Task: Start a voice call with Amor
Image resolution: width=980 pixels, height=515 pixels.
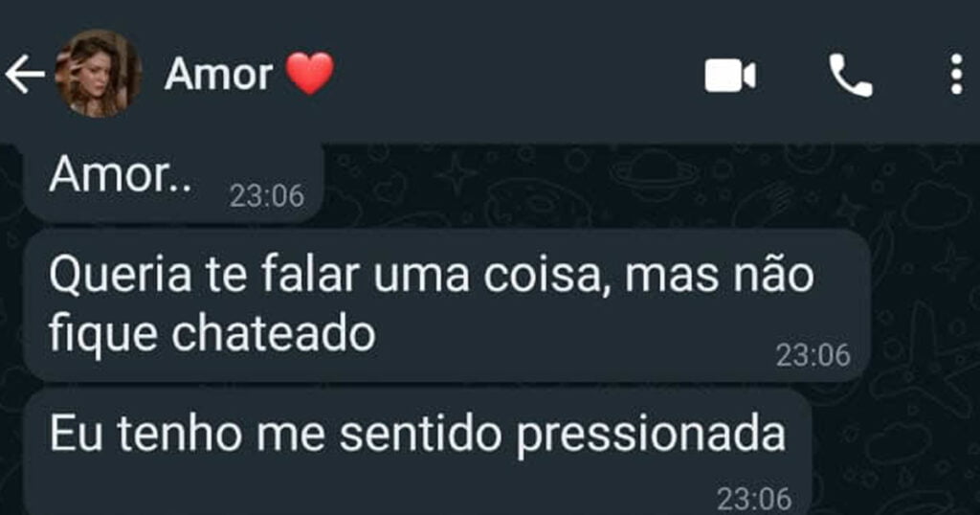Action: point(850,76)
